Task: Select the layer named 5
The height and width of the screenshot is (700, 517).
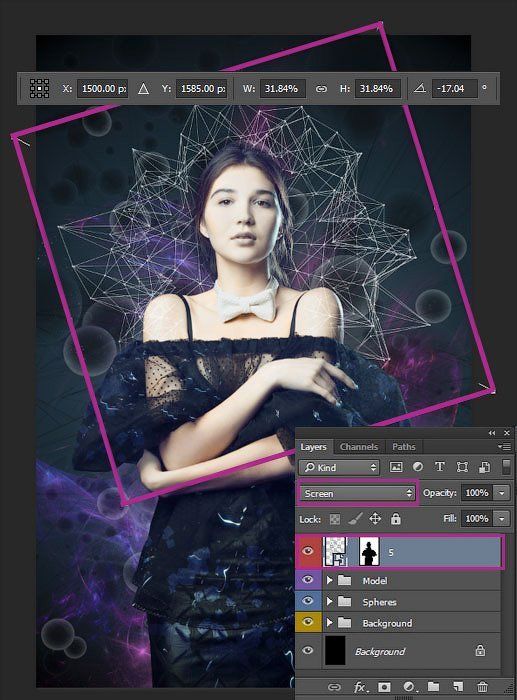Action: [391, 553]
